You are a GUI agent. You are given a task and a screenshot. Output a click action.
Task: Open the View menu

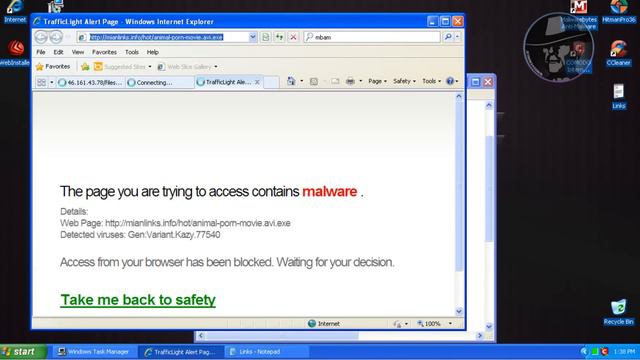click(x=78, y=52)
